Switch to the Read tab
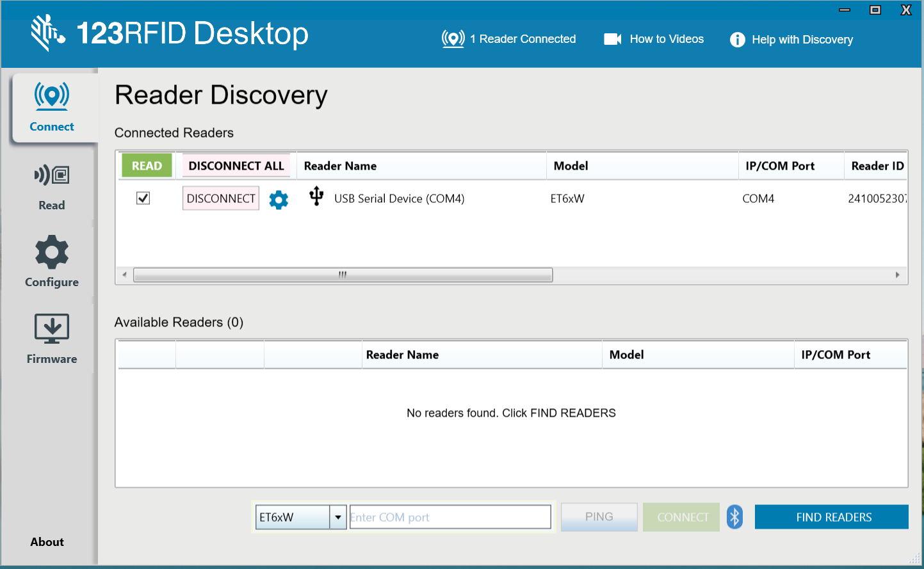 coord(52,187)
